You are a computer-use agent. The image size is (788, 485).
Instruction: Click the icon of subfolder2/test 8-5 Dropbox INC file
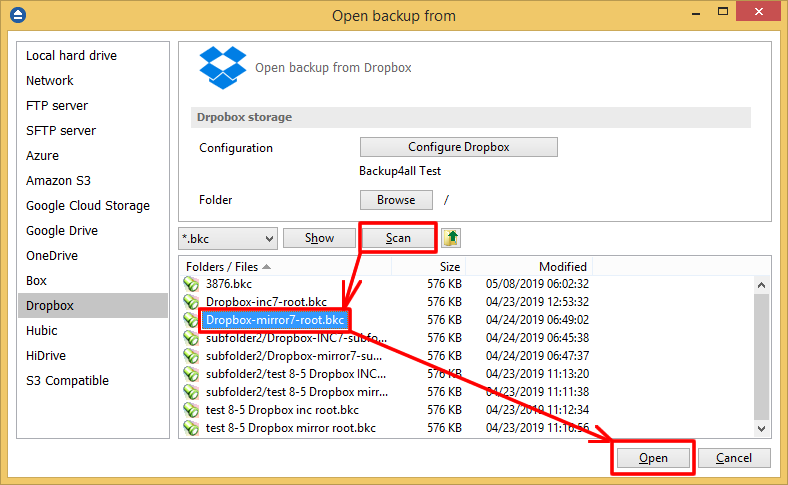(191, 374)
